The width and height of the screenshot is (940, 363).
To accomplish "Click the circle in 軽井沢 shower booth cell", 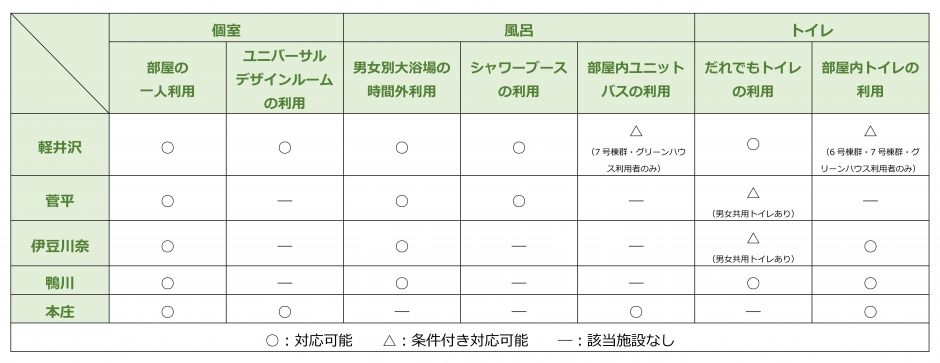I will click(x=519, y=147).
